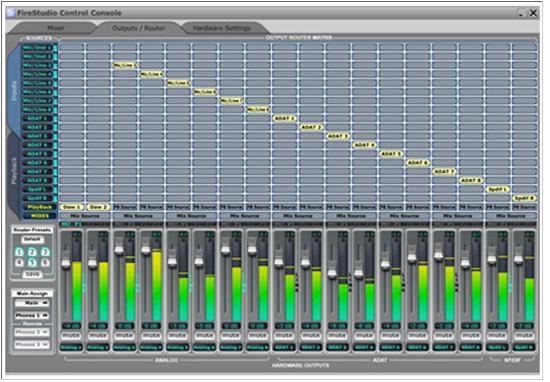Image resolution: width=550 pixels, height=382 pixels.
Task: Click the Default router preset button
Action: 32,240
